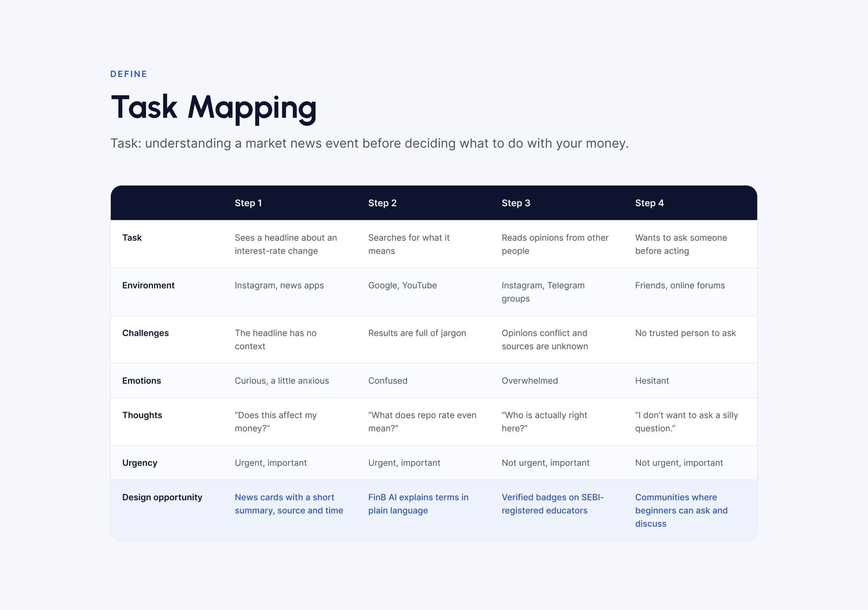Image resolution: width=868 pixels, height=610 pixels.
Task: Click 'News cards with a short summary' opportunity
Action: coord(289,504)
